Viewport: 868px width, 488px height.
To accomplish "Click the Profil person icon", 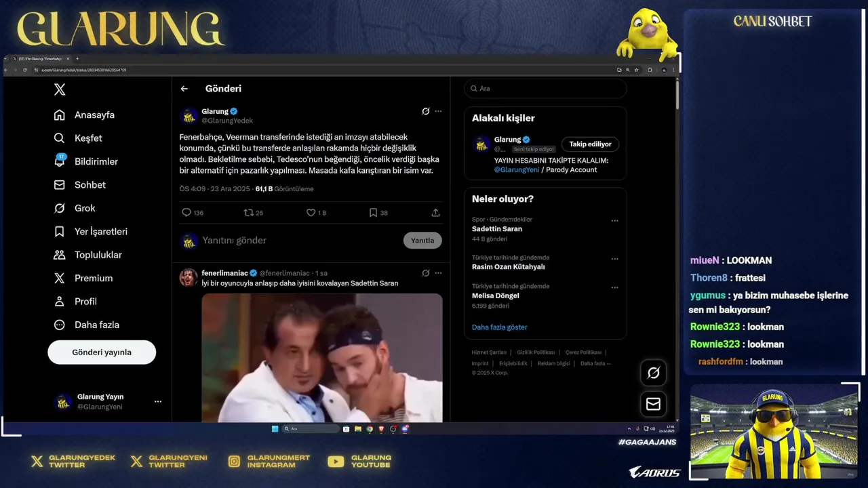I will 60,302.
